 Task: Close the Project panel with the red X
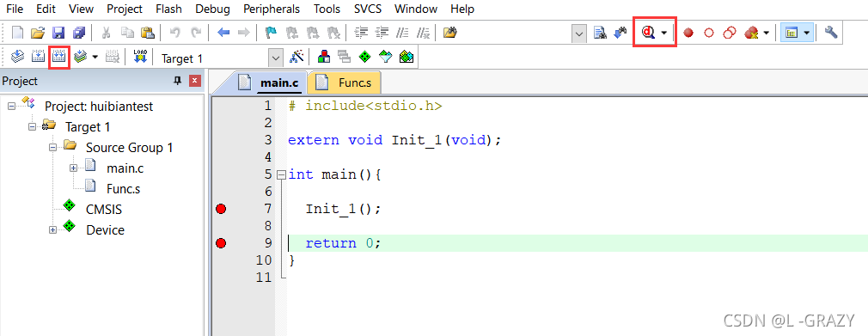[x=194, y=81]
